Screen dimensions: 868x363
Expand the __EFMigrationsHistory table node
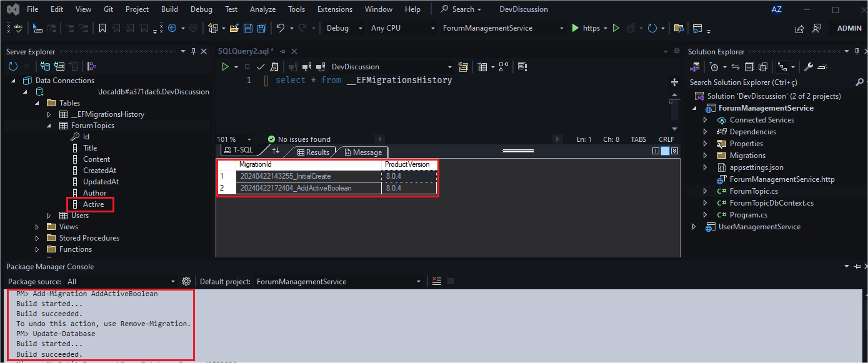click(49, 114)
